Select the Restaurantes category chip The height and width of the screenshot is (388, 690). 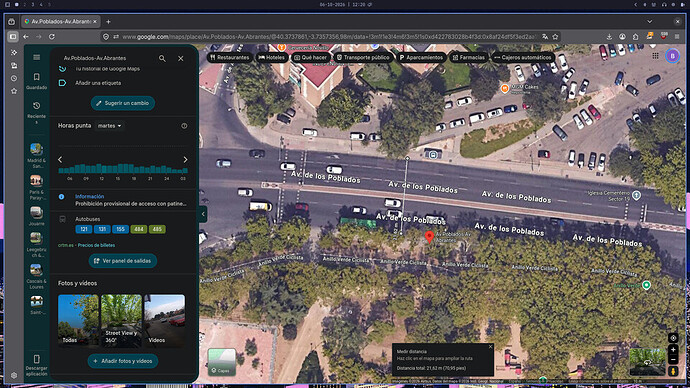230,57
